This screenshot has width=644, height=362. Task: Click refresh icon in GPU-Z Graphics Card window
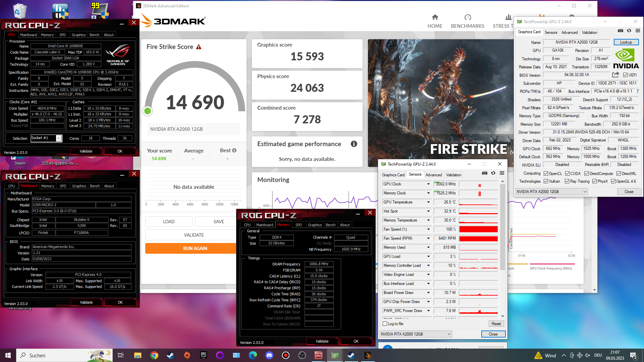click(629, 31)
